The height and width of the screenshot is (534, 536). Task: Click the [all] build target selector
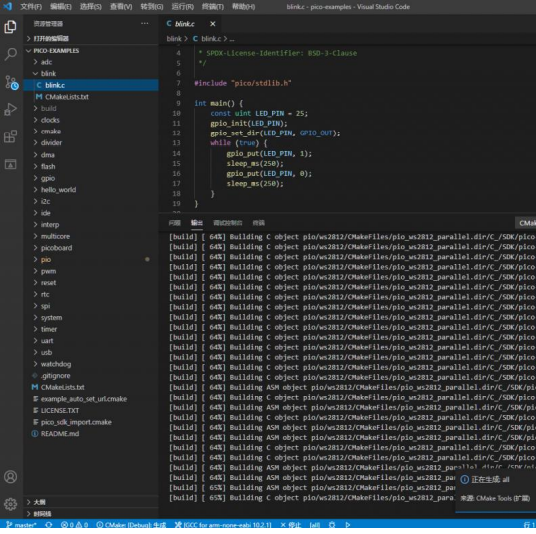click(x=315, y=524)
